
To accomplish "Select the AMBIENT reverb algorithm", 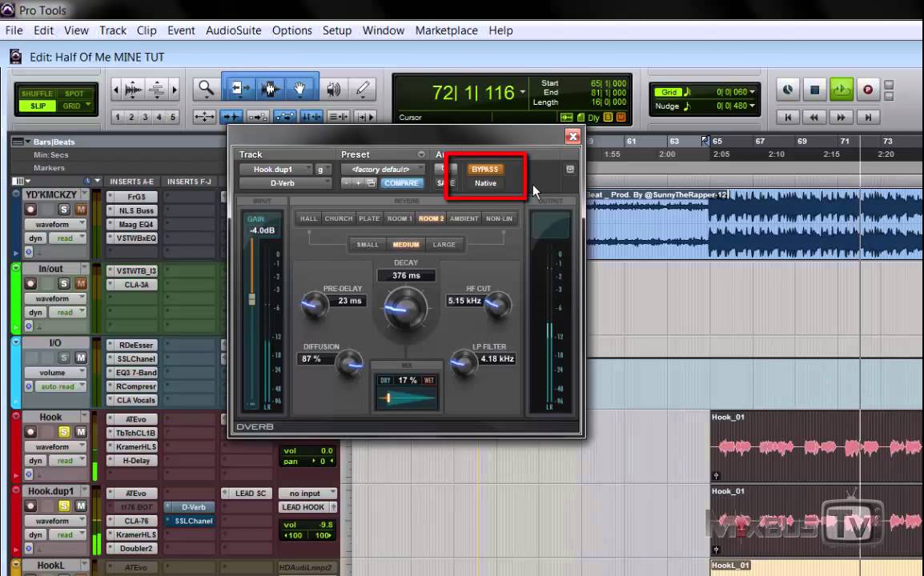I will pos(464,218).
